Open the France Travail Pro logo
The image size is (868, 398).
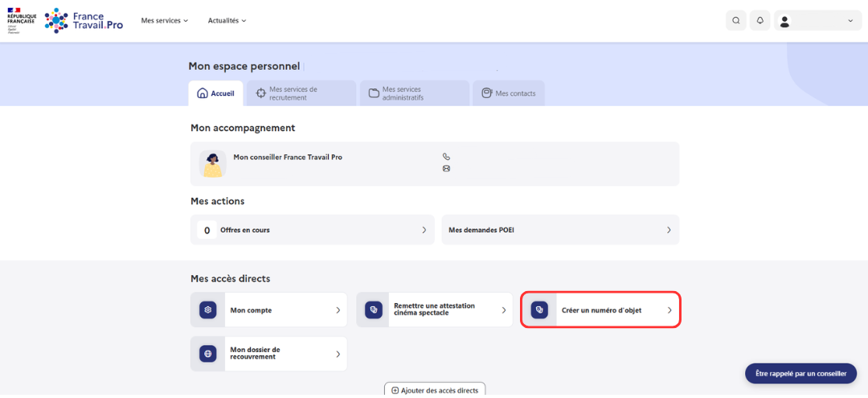(x=84, y=20)
